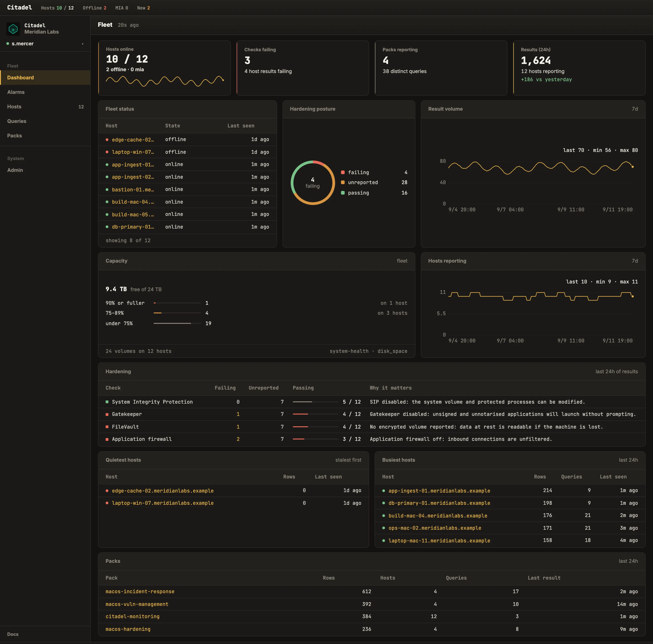Open db-primary-01 host in Fleet status

click(x=133, y=227)
